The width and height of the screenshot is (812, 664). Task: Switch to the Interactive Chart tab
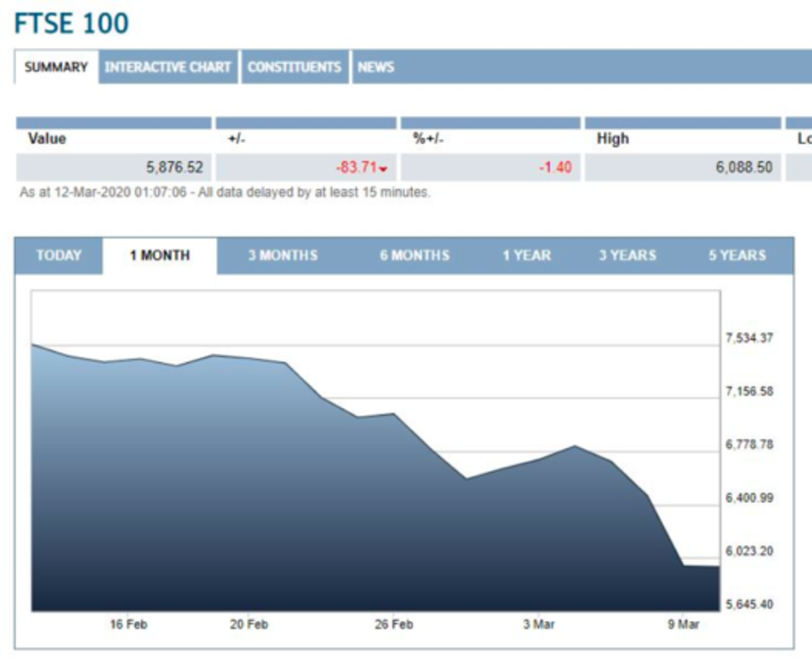pyautogui.click(x=168, y=67)
